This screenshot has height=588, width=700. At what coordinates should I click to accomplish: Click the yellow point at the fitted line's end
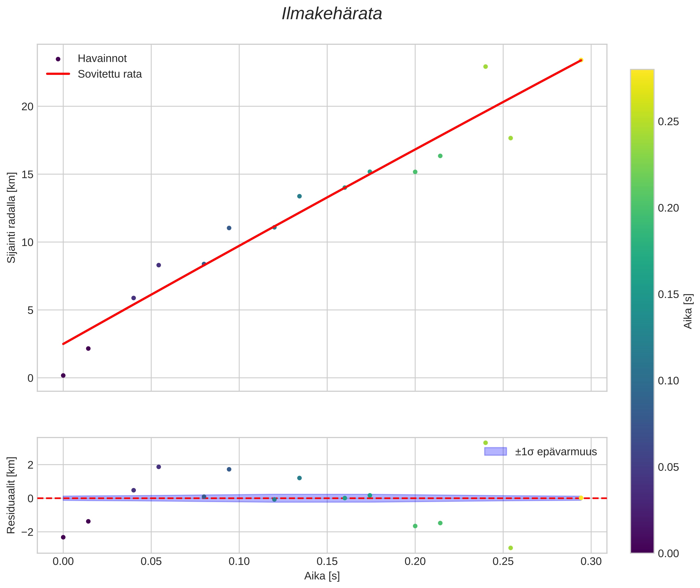point(581,60)
